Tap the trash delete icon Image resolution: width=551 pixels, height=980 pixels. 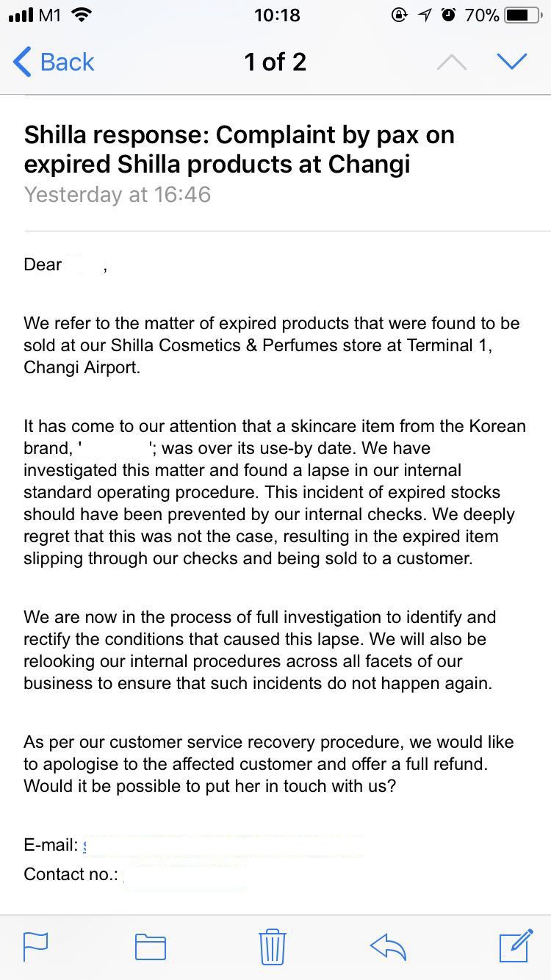(272, 946)
